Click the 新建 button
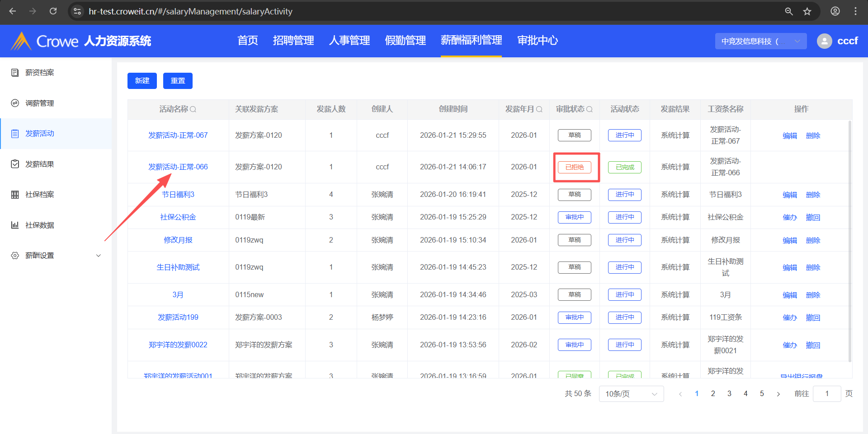This screenshot has height=434, width=868. [x=142, y=81]
